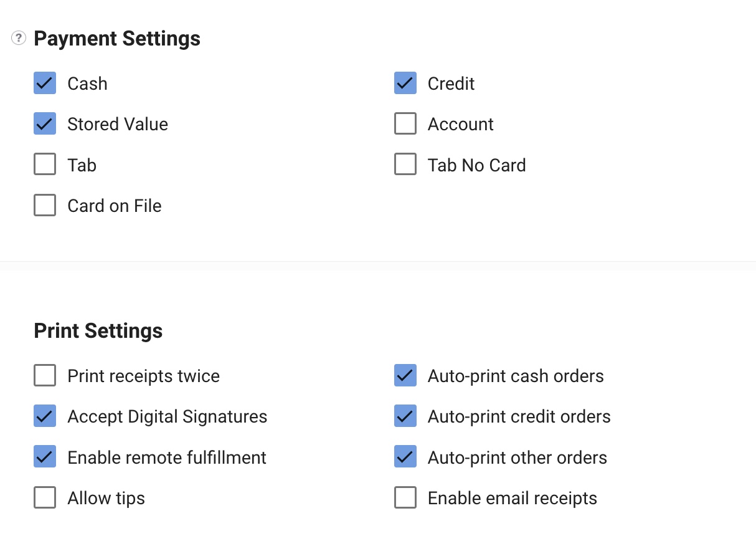Enable the Account payment option
This screenshot has height=546, width=756.
point(405,124)
